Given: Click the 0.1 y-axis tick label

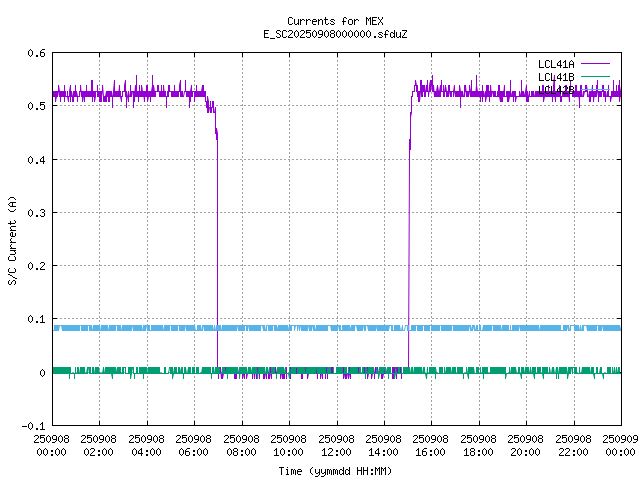Looking at the screenshot, I should pos(35,320).
